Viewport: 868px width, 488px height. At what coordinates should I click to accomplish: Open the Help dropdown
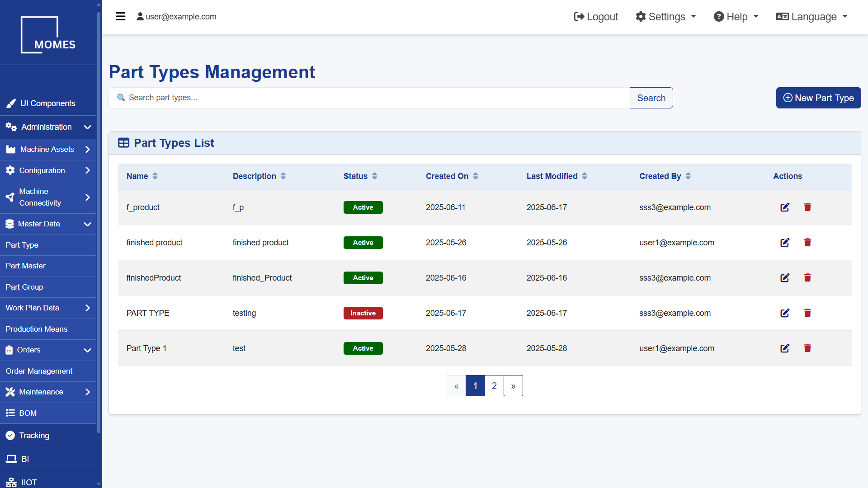tap(736, 17)
